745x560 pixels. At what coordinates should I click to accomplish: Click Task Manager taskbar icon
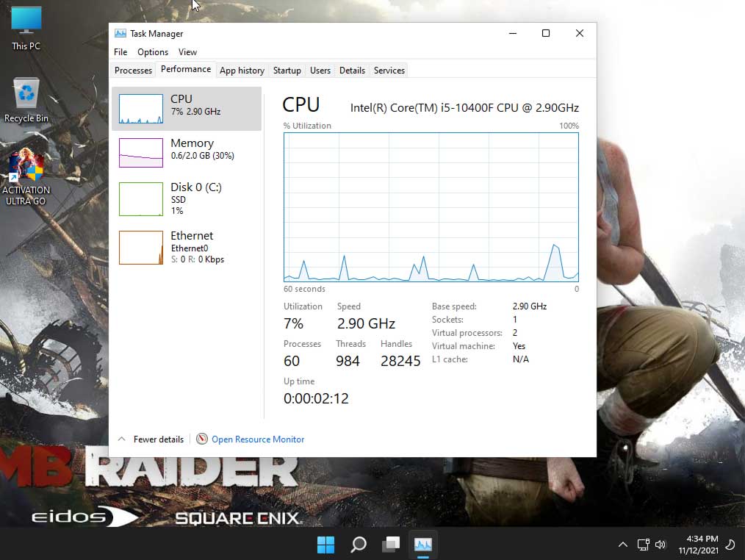tap(423, 545)
